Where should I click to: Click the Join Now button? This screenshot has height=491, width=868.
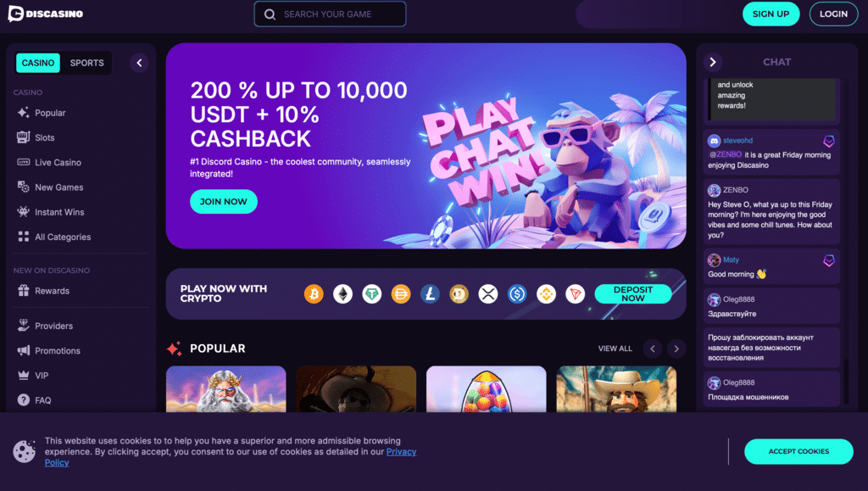(224, 202)
